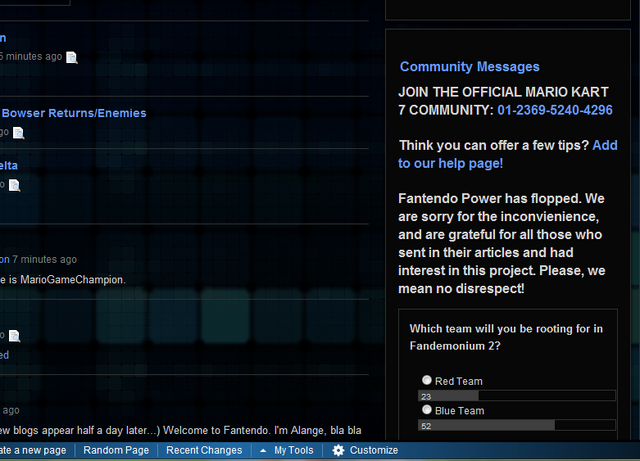Click the Red Team vote bar showing 23
This screenshot has width=640, height=461.
pyautogui.click(x=516, y=396)
